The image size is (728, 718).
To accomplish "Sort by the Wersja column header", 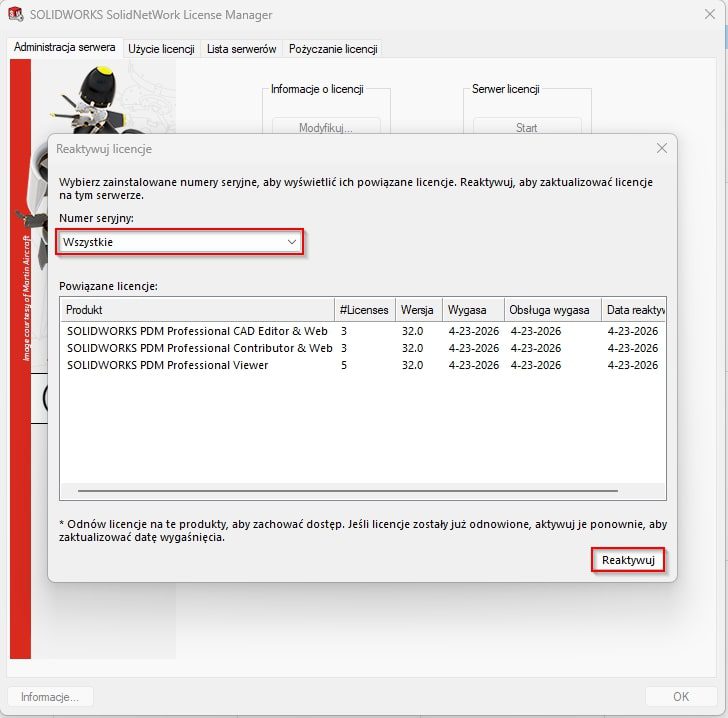I will (418, 310).
